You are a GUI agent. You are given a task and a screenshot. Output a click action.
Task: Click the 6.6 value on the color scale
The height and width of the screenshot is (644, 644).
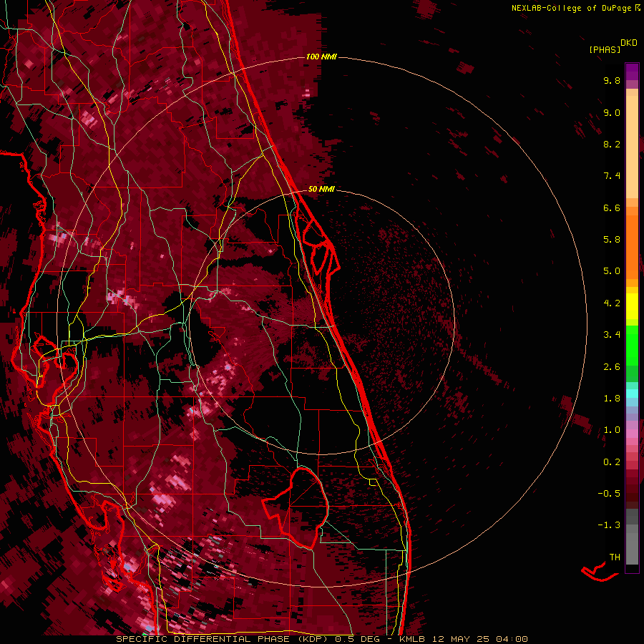pyautogui.click(x=612, y=208)
